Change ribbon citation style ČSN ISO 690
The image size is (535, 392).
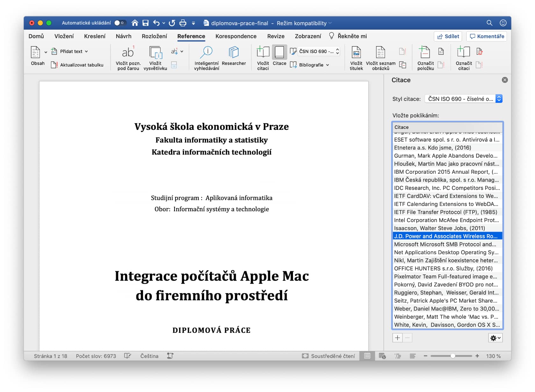(x=315, y=51)
